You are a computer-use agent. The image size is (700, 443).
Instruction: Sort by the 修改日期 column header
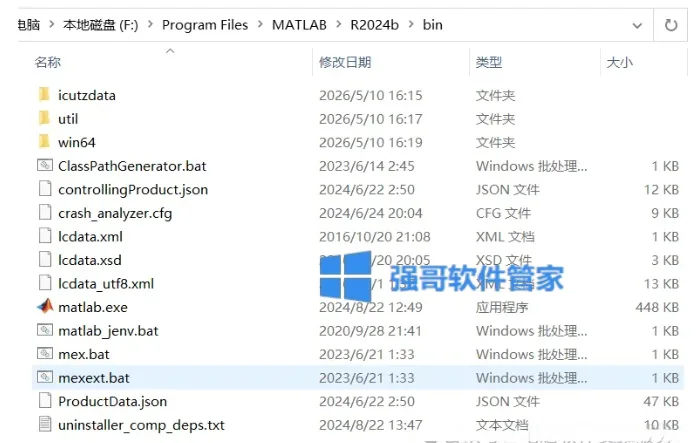[x=345, y=63]
